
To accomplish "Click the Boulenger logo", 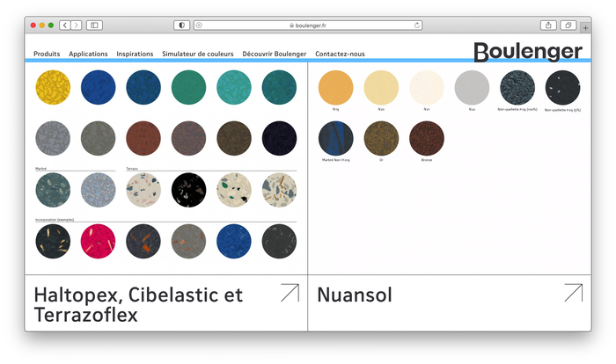I will (528, 52).
